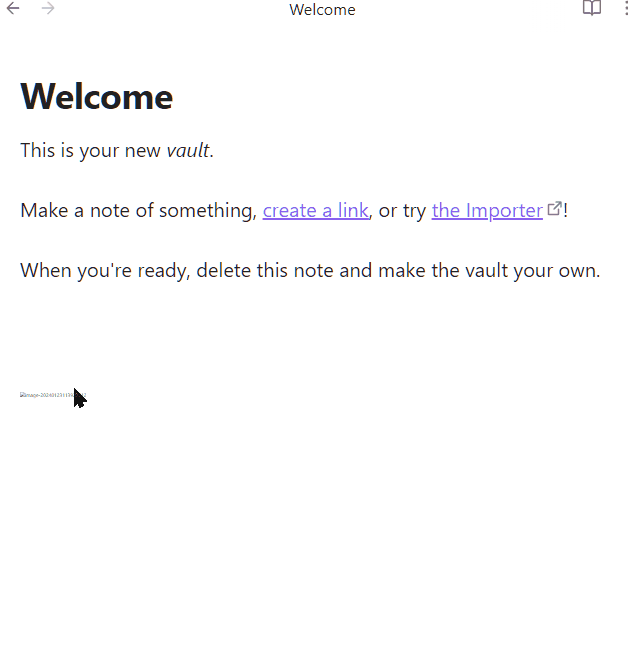
Task: Navigate back with the left arrow
Action: click(x=13, y=8)
